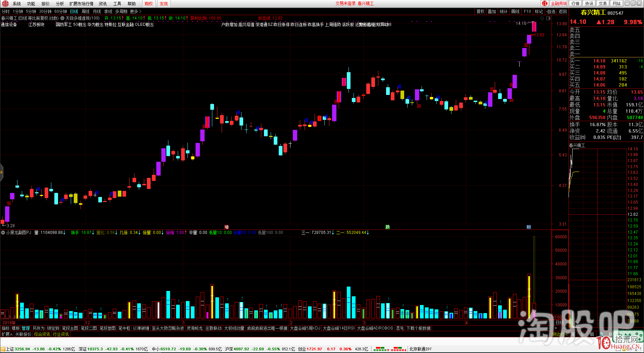
Task: Select the 指标 tab
Action: click(6, 328)
